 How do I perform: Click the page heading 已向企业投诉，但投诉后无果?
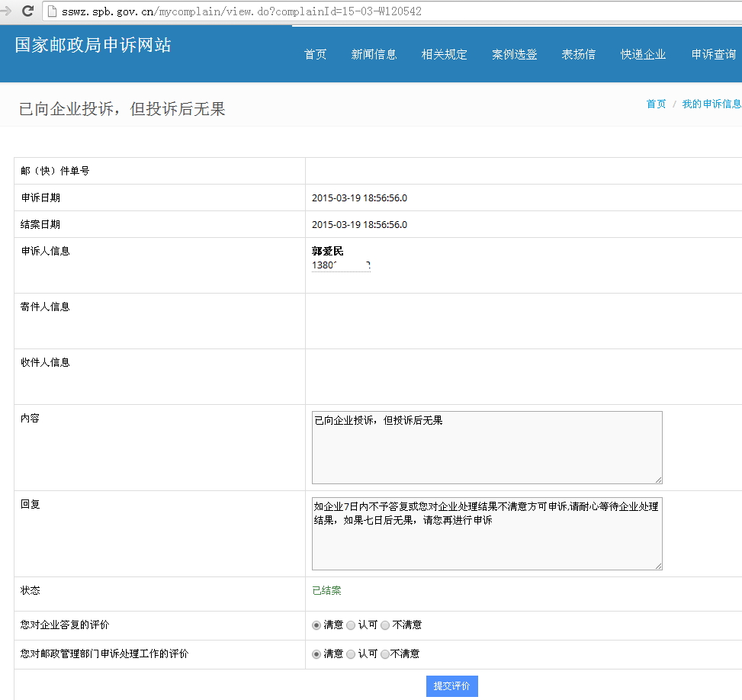[122, 109]
